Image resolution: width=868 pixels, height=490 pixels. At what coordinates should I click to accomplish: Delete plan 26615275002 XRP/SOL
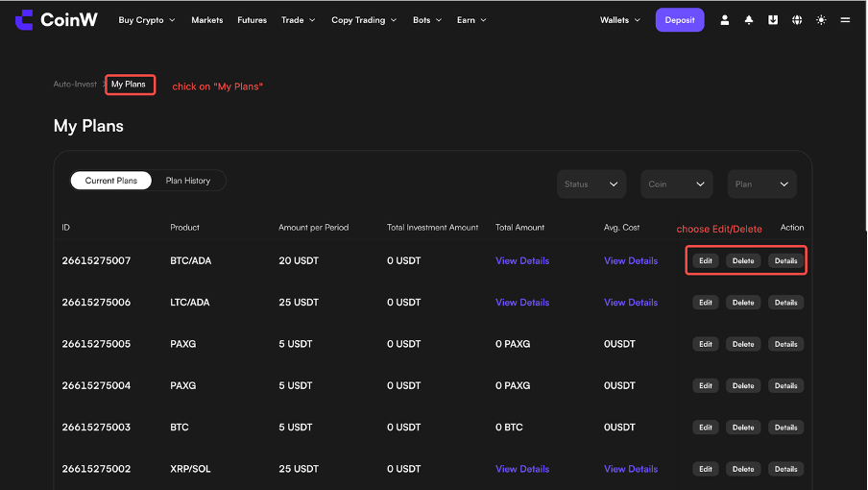[x=743, y=469]
